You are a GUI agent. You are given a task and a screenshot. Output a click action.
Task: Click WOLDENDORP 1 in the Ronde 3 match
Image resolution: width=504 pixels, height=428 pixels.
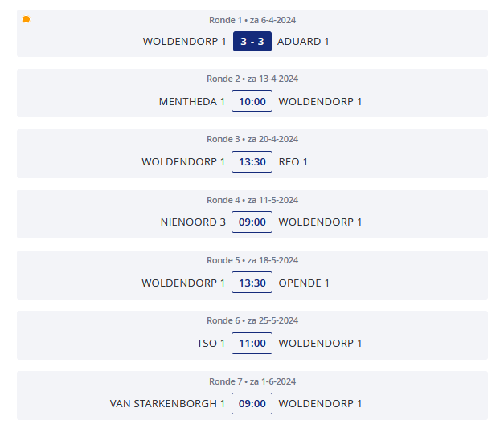point(183,162)
